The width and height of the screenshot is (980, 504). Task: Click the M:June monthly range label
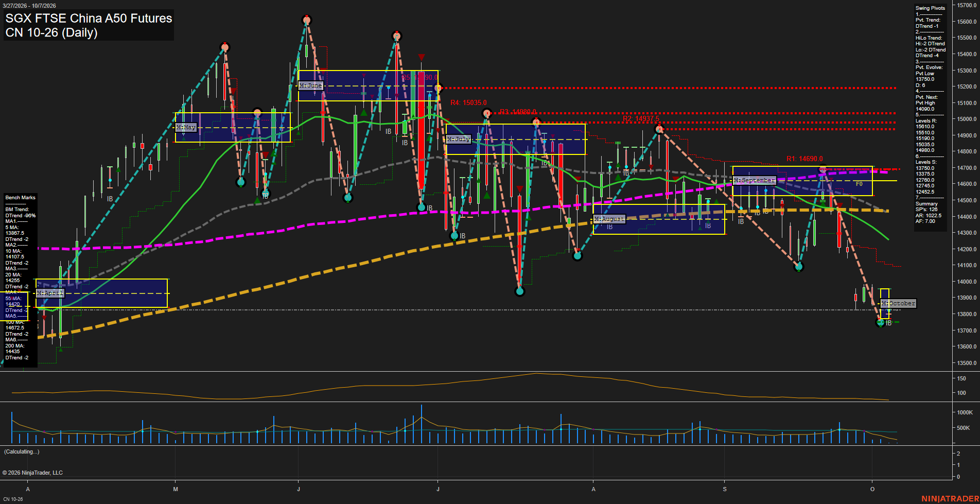click(x=311, y=85)
